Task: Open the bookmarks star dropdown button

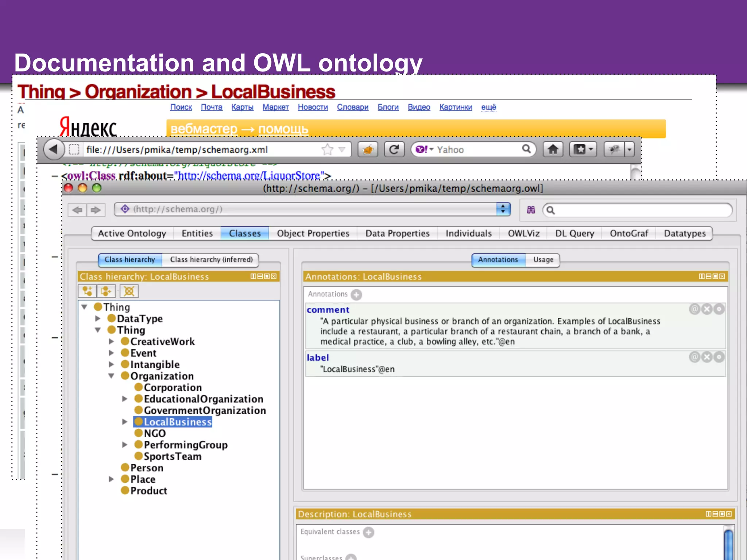Action: coord(583,149)
